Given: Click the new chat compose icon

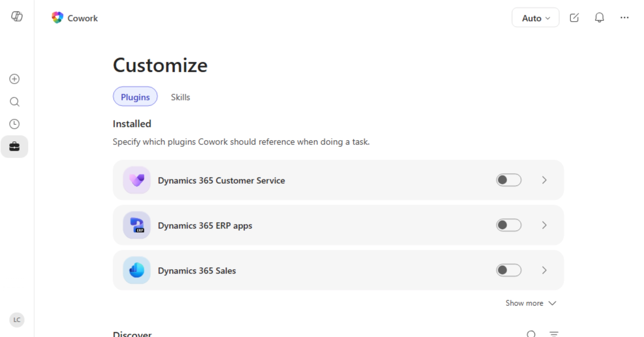Looking at the screenshot, I should click(574, 18).
